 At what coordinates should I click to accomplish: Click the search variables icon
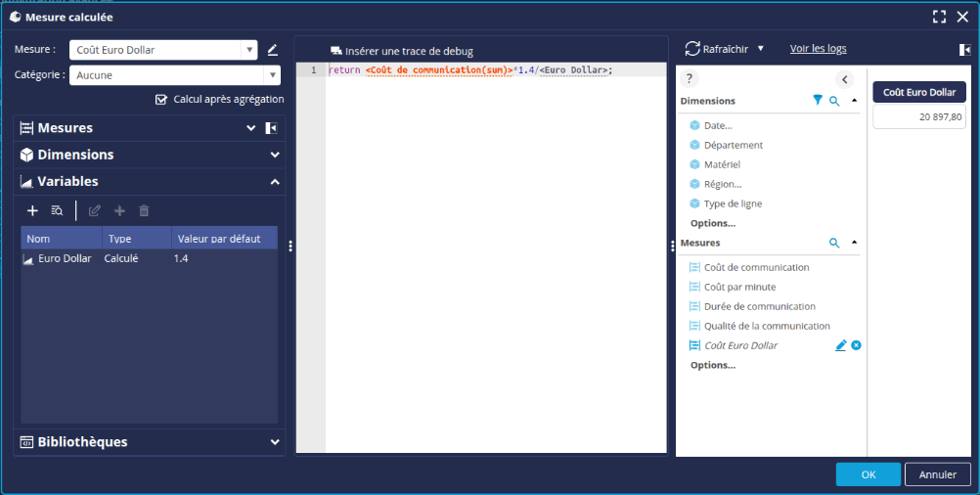pos(57,210)
